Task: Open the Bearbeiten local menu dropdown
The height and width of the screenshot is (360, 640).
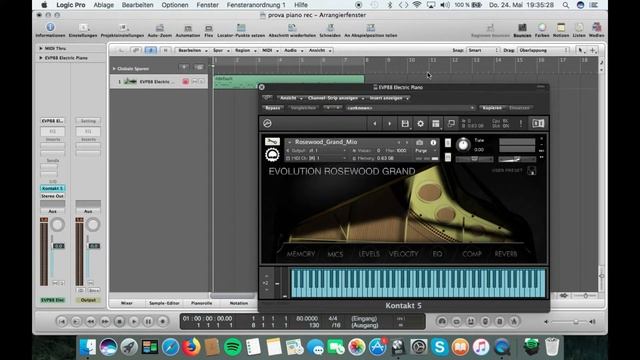Action: [x=193, y=50]
